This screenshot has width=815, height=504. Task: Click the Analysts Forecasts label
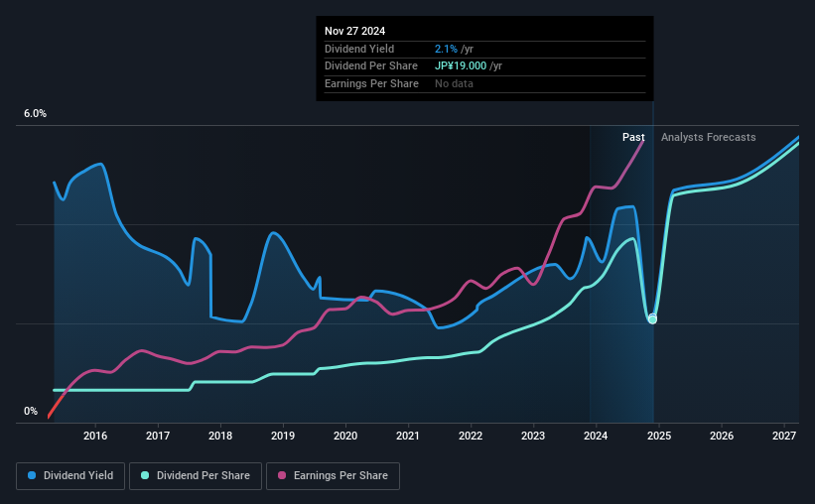pos(709,137)
